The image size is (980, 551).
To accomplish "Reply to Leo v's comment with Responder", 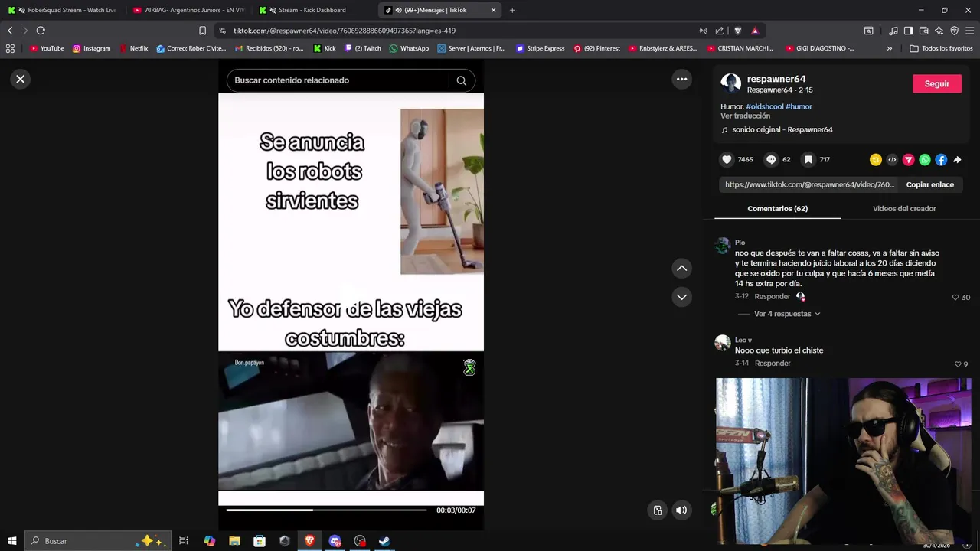I will [772, 363].
